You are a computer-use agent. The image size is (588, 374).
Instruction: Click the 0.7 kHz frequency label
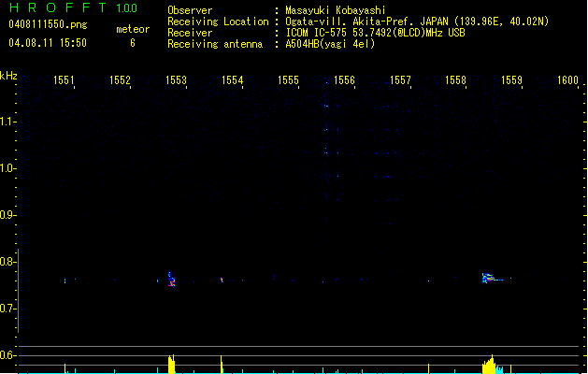tap(7, 309)
